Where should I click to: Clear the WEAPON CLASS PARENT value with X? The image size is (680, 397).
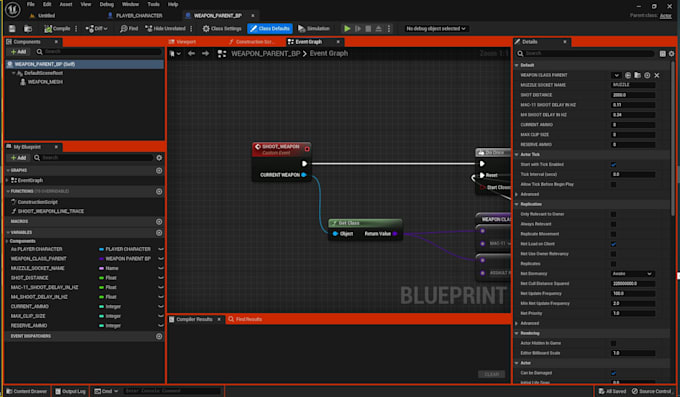[657, 75]
